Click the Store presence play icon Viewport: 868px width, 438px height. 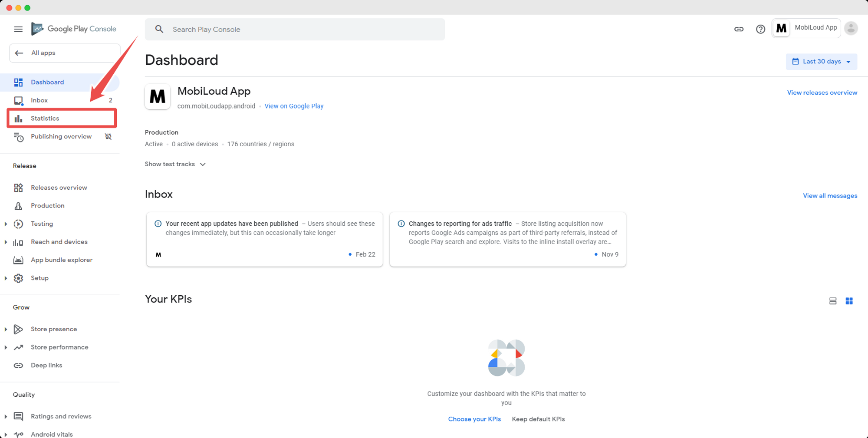[18, 329]
